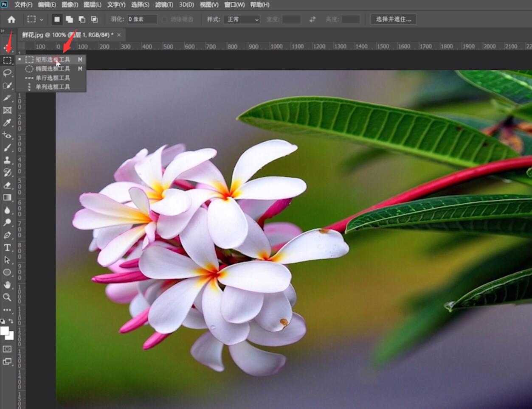This screenshot has width=532, height=409.
Task: Open the 窗口(W) menu
Action: tap(234, 5)
